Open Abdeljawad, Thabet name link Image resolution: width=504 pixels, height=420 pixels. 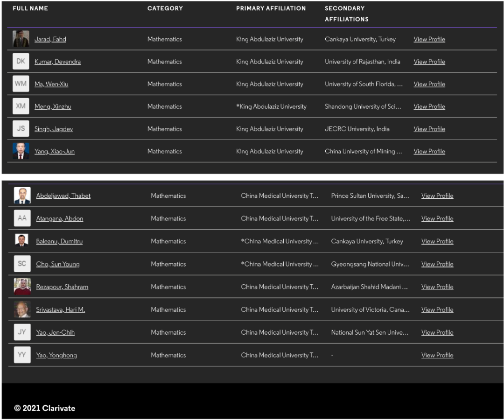click(x=63, y=196)
